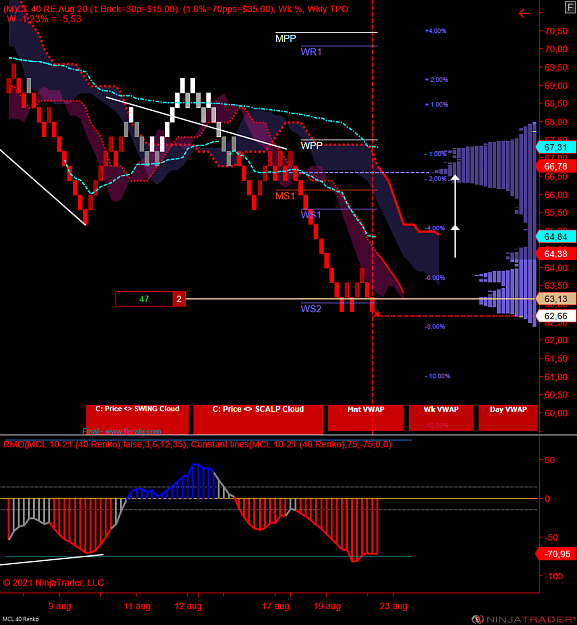Click the -100 RMO axis label

[554, 576]
